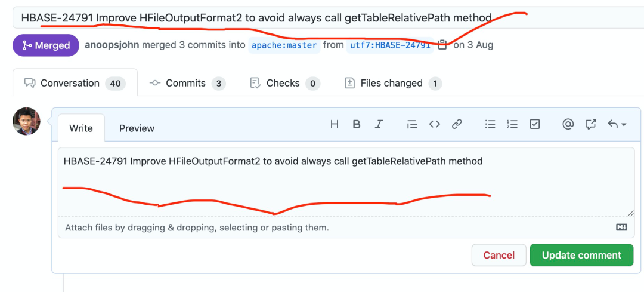Insert a numbered list
644x292 pixels.
point(512,124)
